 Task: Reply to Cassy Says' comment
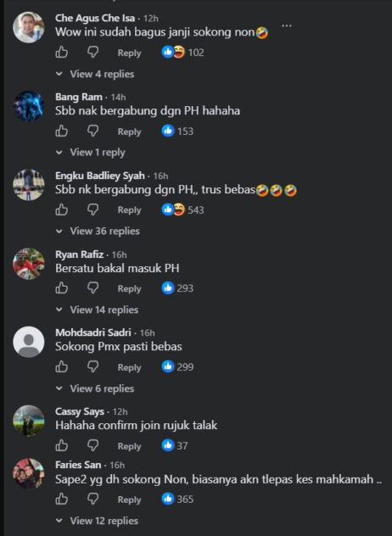[x=129, y=446]
